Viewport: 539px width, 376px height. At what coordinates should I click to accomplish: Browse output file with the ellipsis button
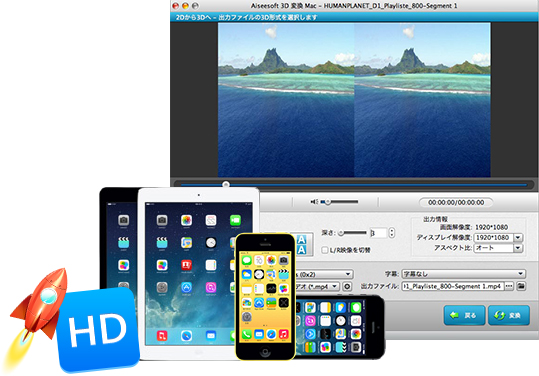[509, 286]
